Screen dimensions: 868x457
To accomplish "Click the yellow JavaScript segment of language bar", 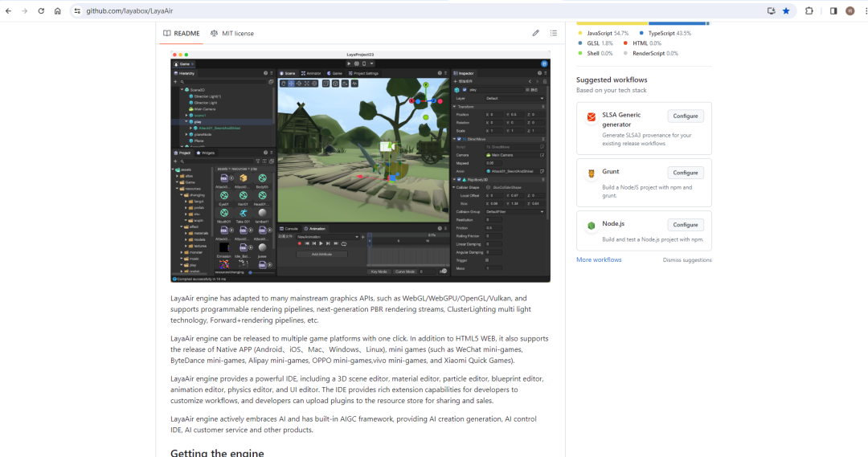I will tap(612, 23).
